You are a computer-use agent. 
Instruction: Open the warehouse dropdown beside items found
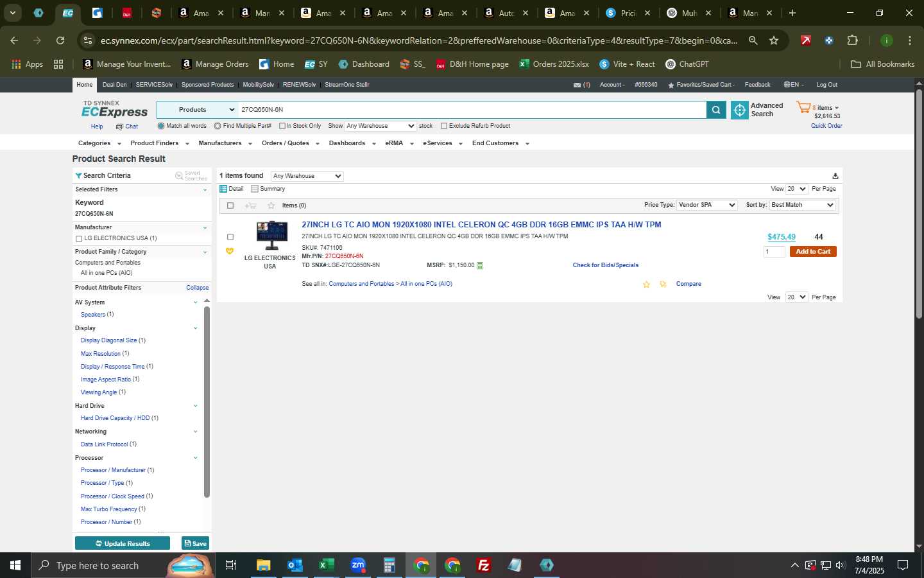(x=307, y=176)
